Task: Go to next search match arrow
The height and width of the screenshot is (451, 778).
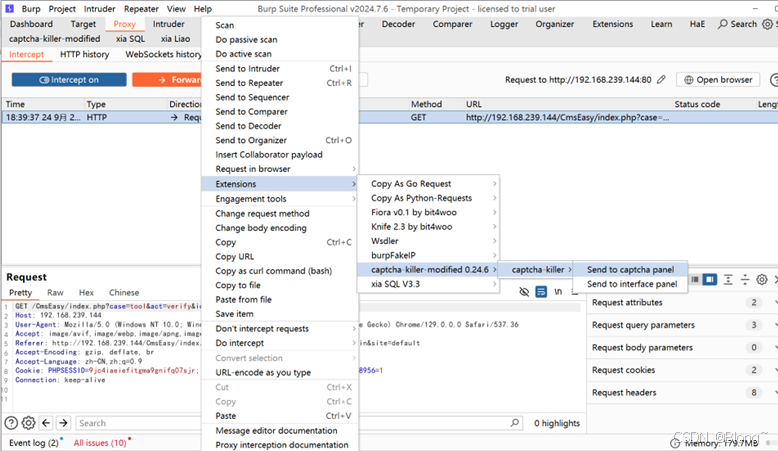Action: pyautogui.click(x=63, y=423)
